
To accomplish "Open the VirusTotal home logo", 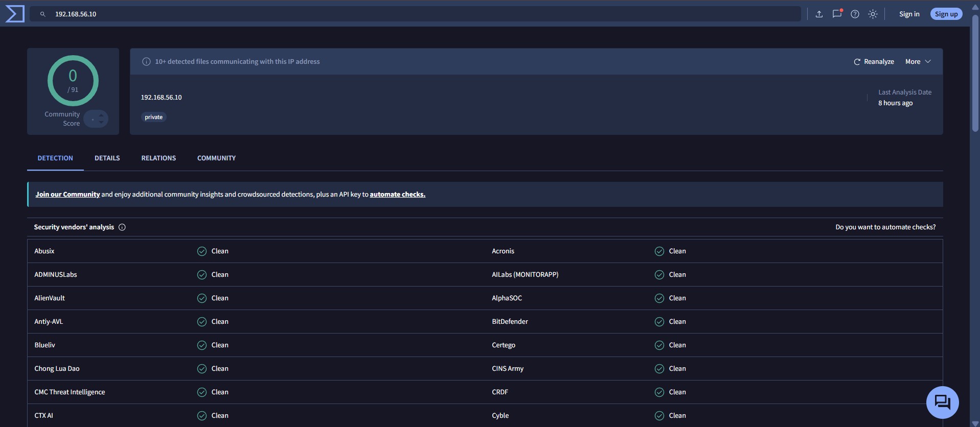I will (x=15, y=14).
